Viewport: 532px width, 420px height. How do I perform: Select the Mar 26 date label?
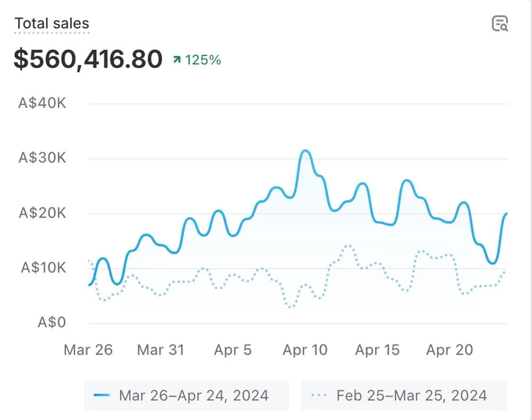[x=88, y=350]
